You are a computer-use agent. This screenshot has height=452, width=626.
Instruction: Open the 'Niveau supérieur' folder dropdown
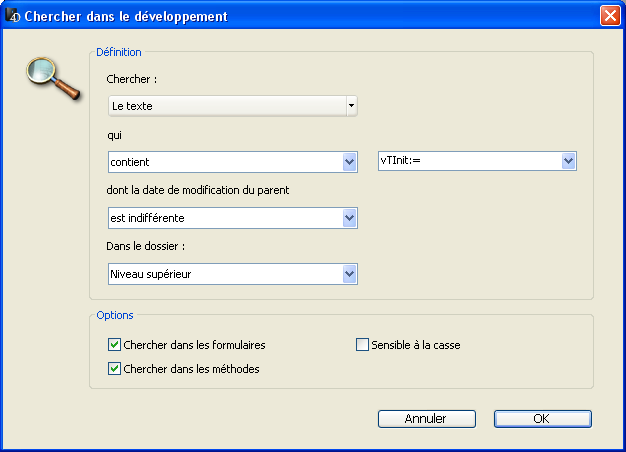tap(349, 274)
